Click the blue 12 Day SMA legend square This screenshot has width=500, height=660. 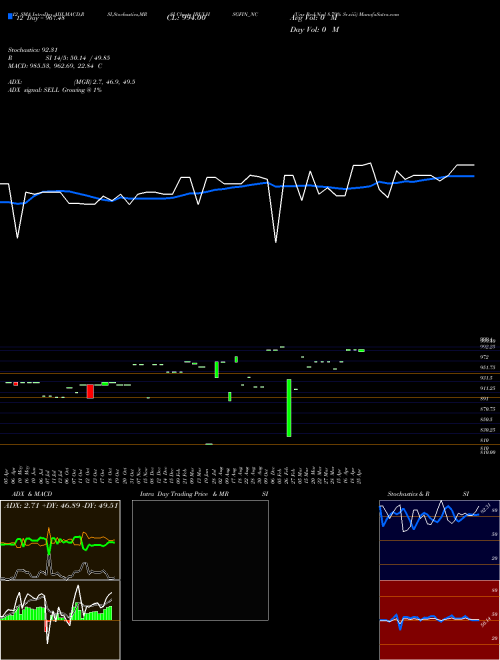coord(10,17)
